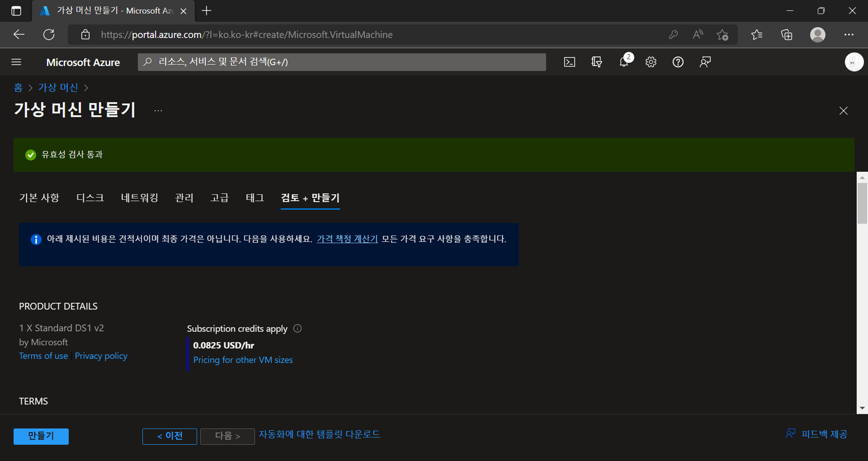The width and height of the screenshot is (868, 461).
Task: Switch to the 디스크 tab
Action: tap(90, 198)
